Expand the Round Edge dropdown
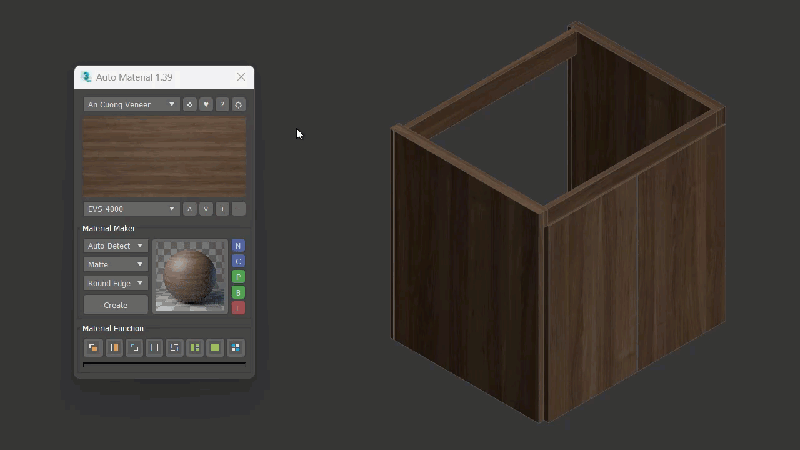Screen dimensions: 800x450 (x=116, y=283)
